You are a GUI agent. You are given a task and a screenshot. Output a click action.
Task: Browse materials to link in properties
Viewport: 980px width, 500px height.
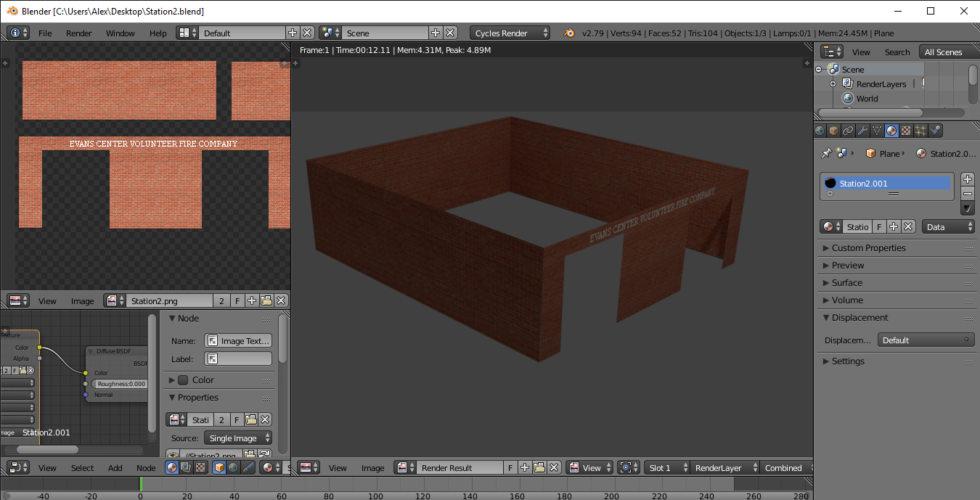pyautogui.click(x=830, y=226)
